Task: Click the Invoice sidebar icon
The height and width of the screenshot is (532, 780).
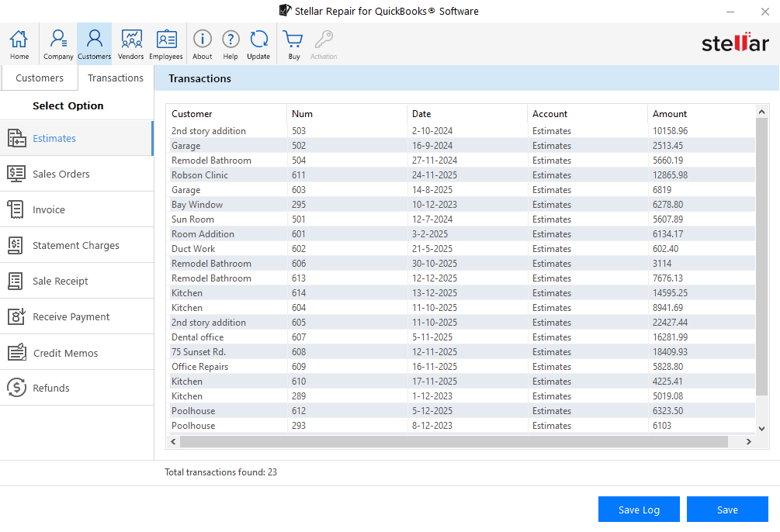Action: point(16,209)
